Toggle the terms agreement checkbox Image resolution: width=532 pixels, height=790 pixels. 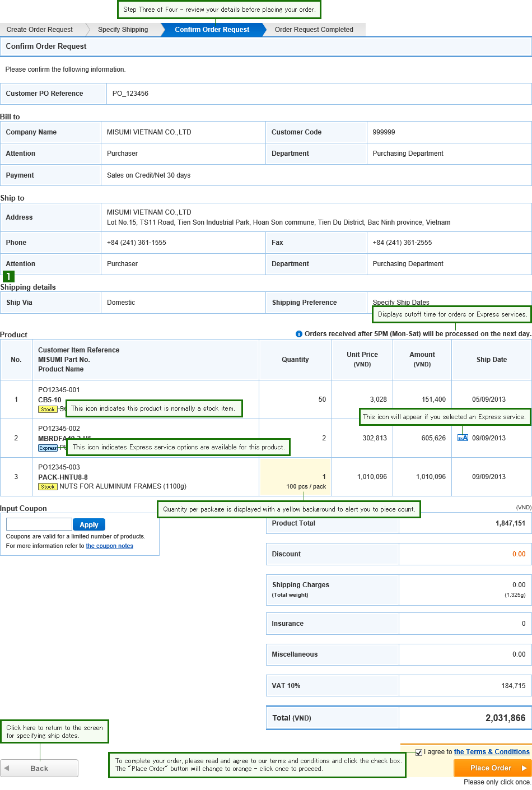coord(419,752)
